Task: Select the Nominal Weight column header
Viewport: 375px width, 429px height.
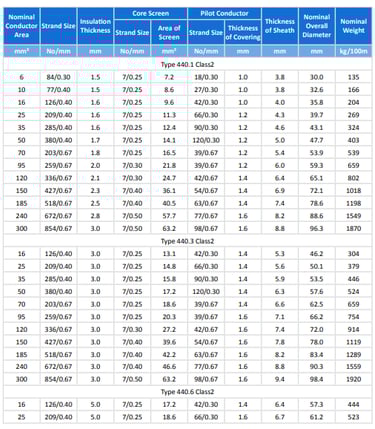Action: [x=354, y=26]
